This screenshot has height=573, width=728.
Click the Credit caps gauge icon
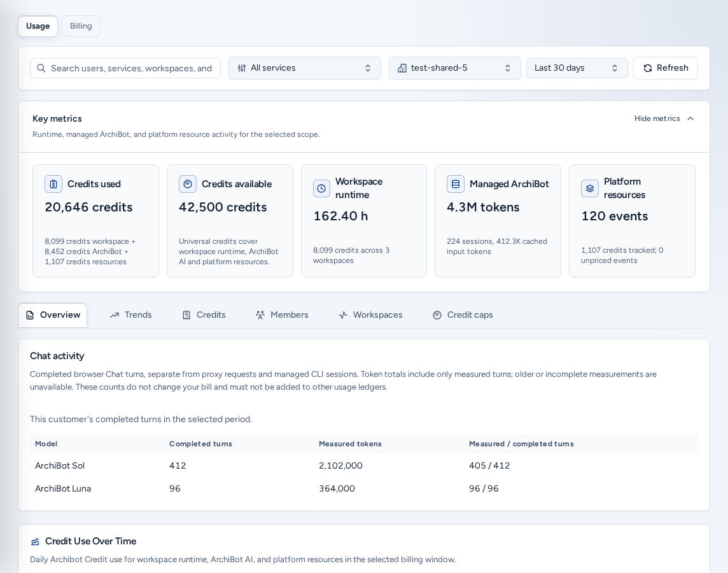(437, 315)
